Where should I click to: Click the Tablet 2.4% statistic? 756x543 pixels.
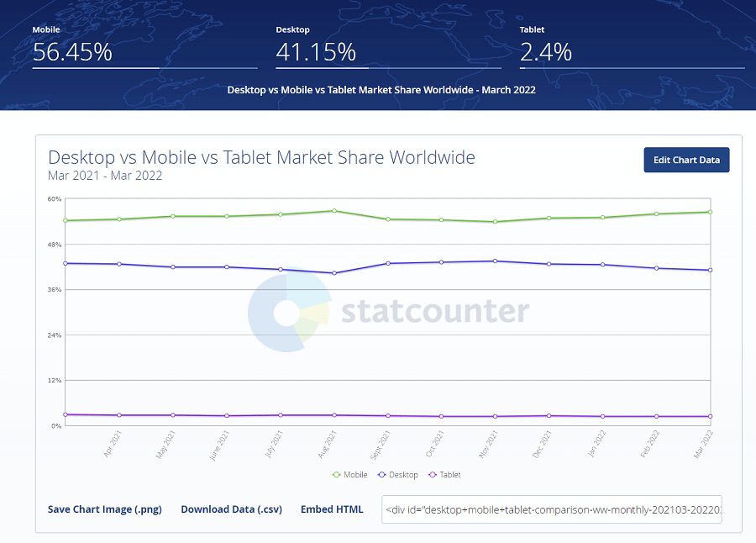click(545, 51)
